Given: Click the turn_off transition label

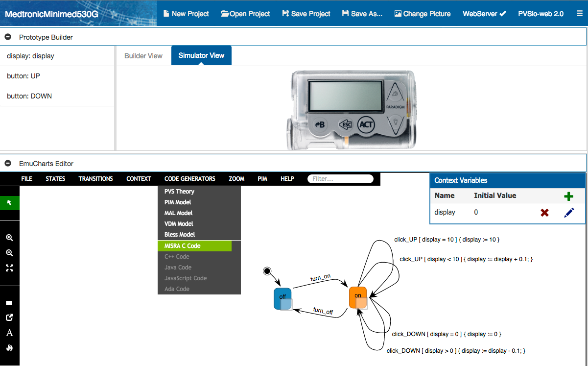Looking at the screenshot, I should coord(323,311).
